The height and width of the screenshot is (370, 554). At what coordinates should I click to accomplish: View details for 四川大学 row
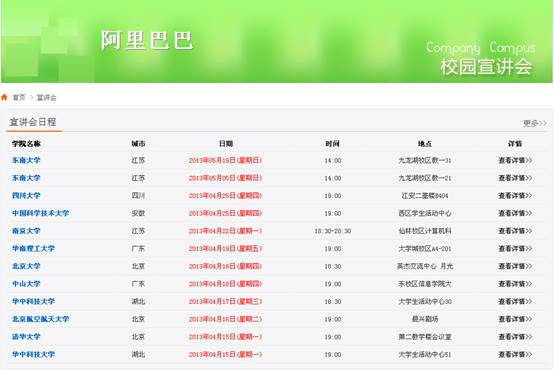pyautogui.click(x=515, y=195)
